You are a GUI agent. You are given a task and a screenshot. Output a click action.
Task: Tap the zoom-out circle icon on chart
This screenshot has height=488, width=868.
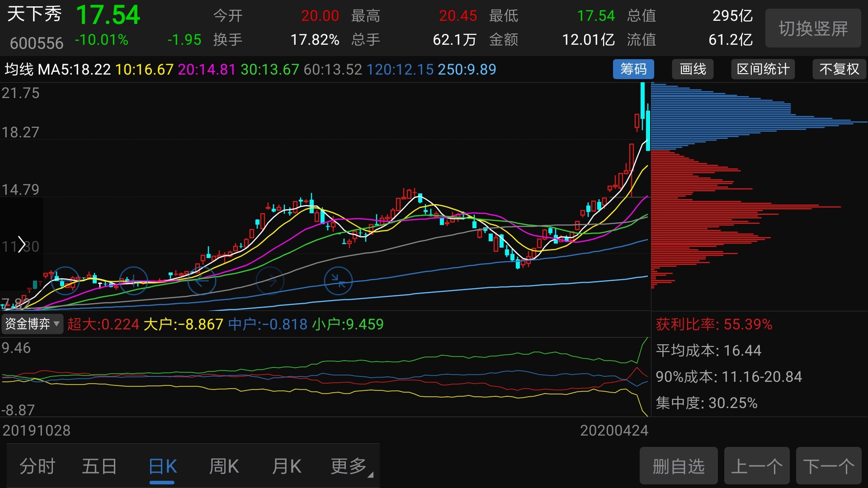[x=65, y=281]
